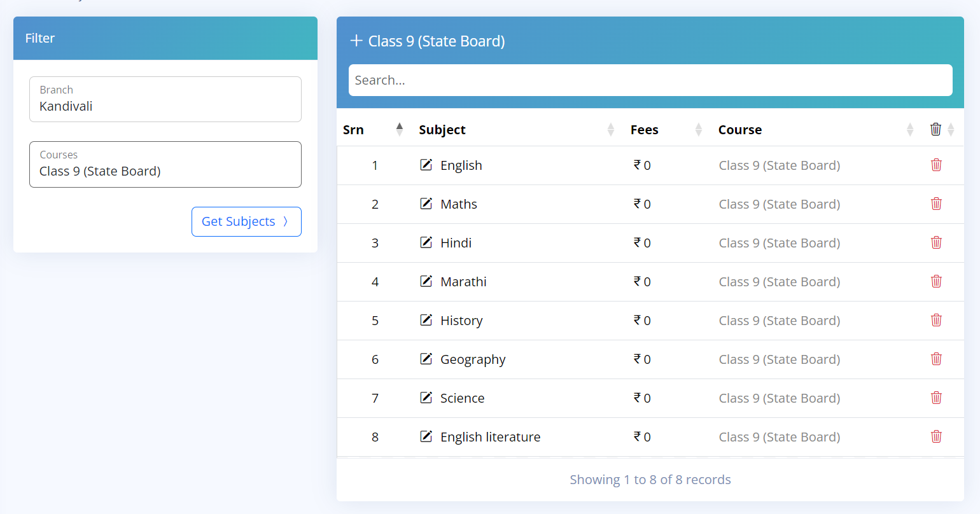Open the Courses dropdown showing Class 9 (State Board)

click(x=165, y=164)
